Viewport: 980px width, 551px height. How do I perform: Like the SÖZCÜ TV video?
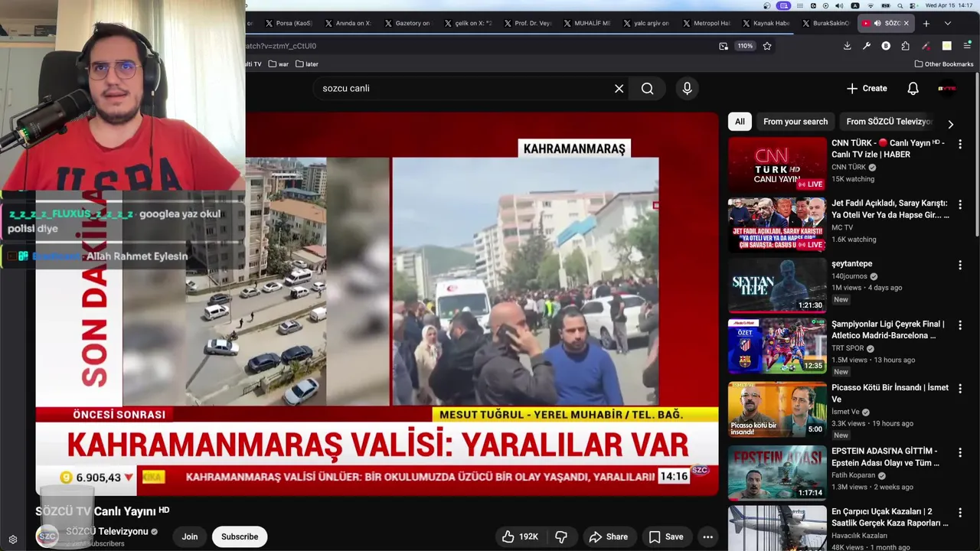tap(521, 537)
